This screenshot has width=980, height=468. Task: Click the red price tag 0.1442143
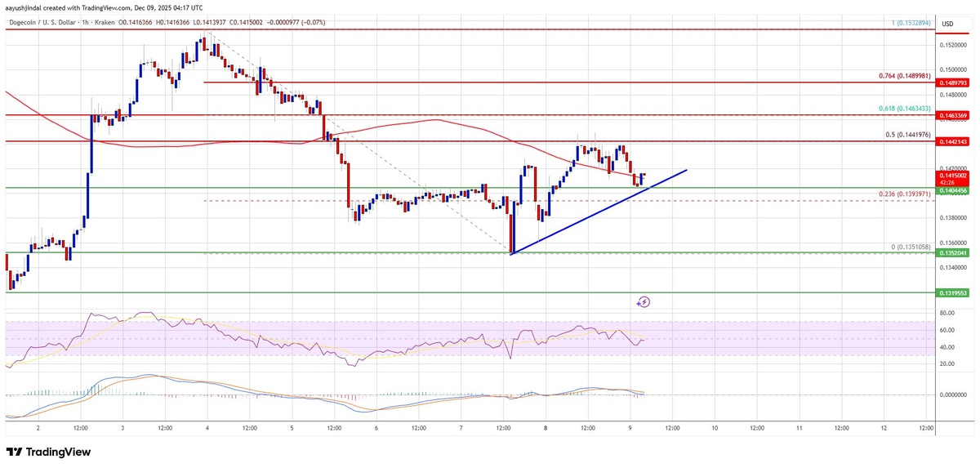[x=953, y=141]
